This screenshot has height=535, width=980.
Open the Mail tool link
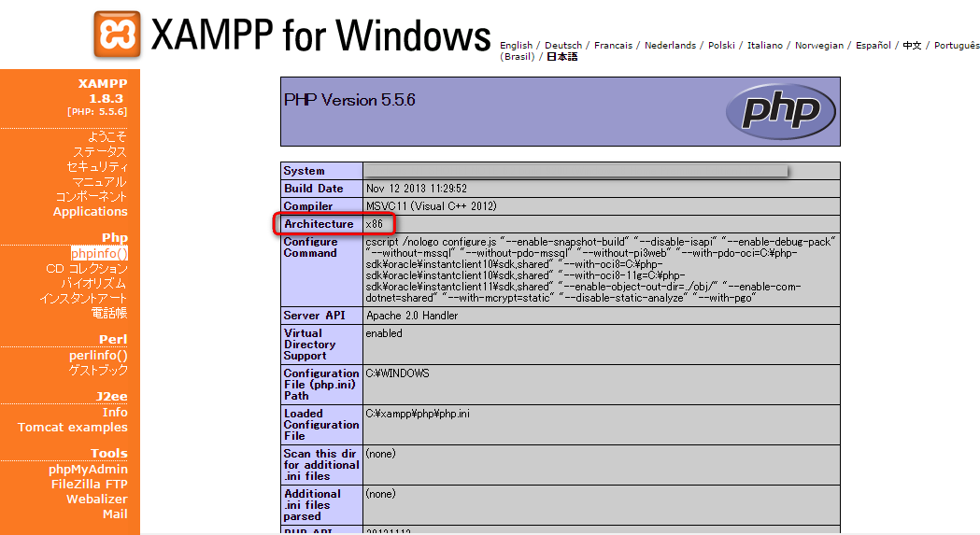pos(115,514)
